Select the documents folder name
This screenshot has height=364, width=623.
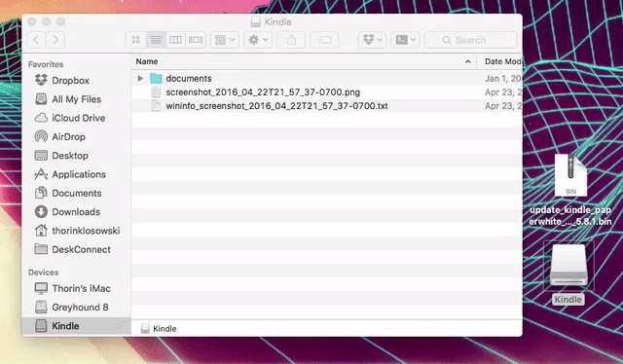click(x=189, y=79)
